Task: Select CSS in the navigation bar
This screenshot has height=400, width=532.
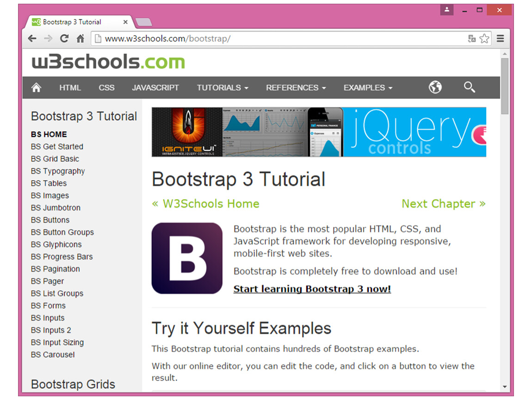Action: click(x=106, y=87)
